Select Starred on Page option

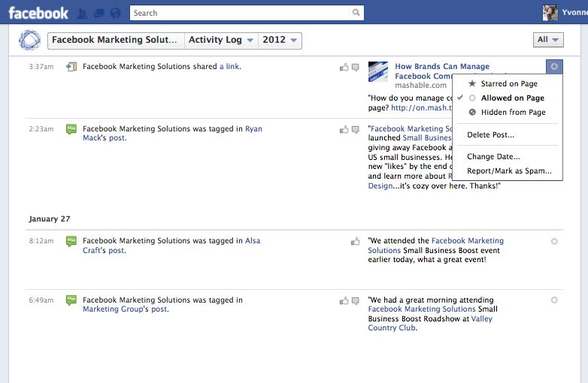(508, 83)
